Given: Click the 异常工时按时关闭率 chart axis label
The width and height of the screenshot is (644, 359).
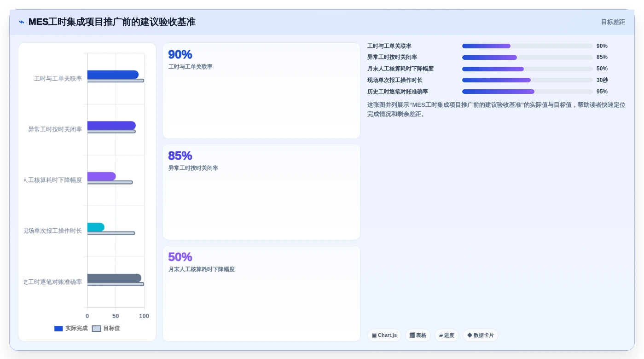Looking at the screenshot, I should pyautogui.click(x=55, y=129).
